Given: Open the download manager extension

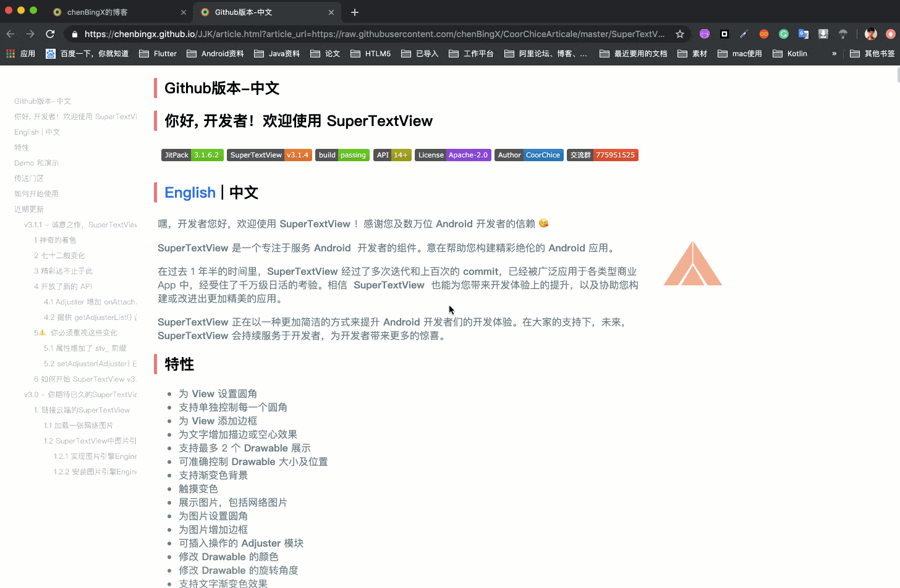Looking at the screenshot, I should [x=823, y=34].
